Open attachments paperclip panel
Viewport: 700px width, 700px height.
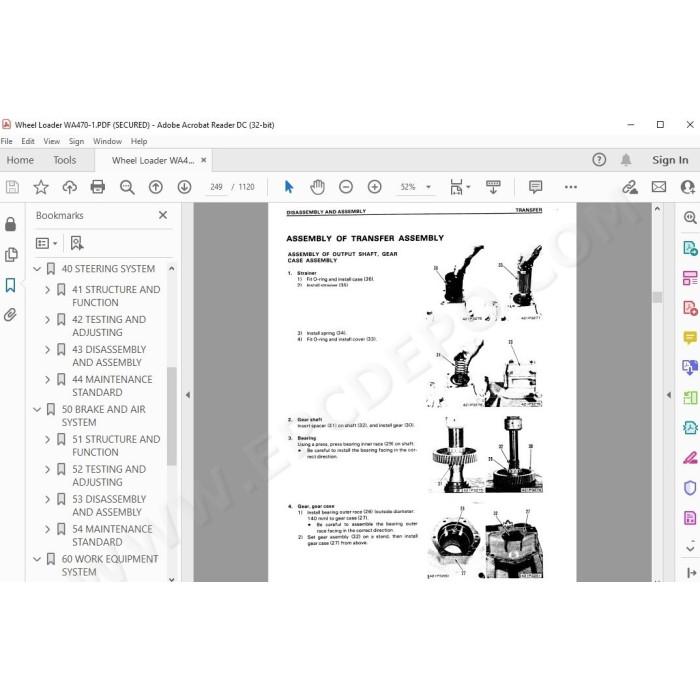(11, 315)
